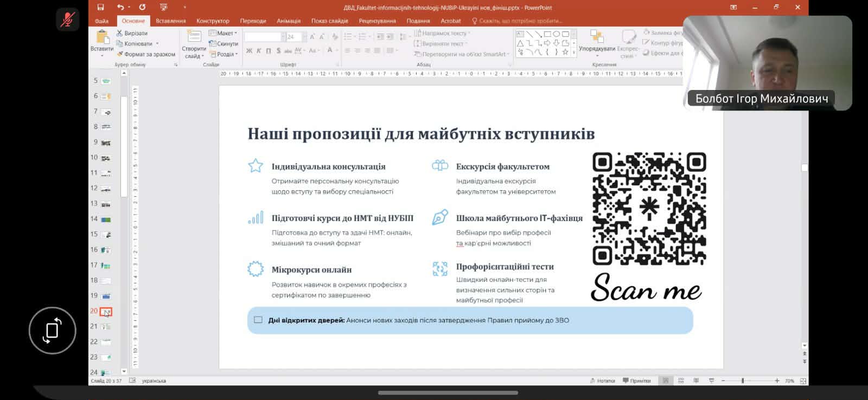Click the Save icon in quick access toolbar
The height and width of the screenshot is (400, 868).
[100, 7]
